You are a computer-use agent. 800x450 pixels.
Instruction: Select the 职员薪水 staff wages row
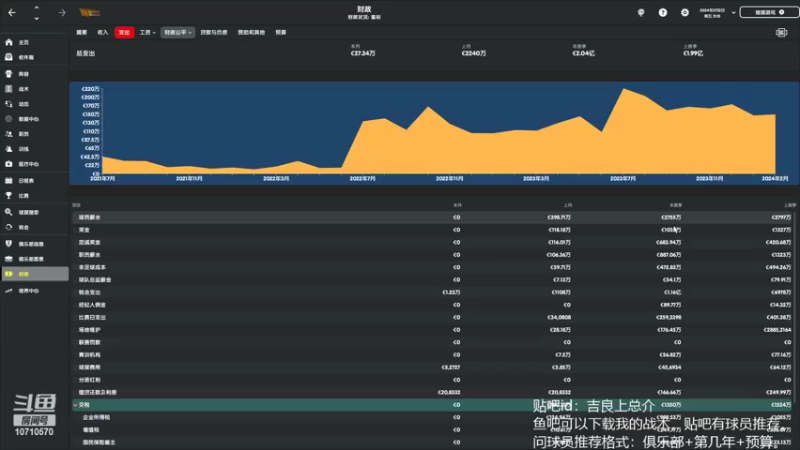[432, 255]
